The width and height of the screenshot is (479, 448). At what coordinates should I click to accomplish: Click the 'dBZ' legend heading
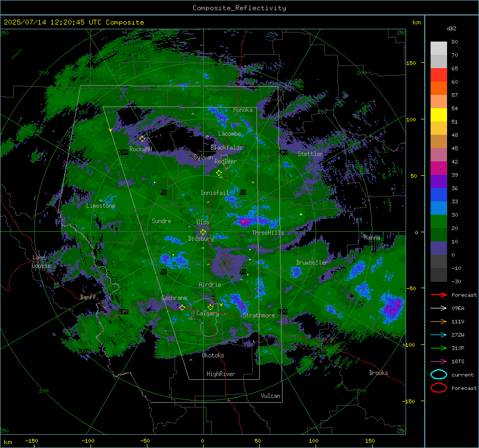(x=451, y=28)
